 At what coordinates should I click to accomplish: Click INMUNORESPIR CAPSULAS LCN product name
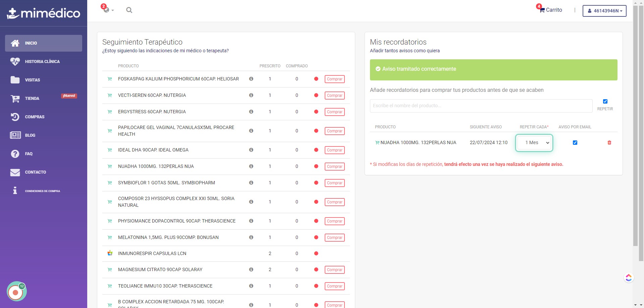[x=152, y=253]
